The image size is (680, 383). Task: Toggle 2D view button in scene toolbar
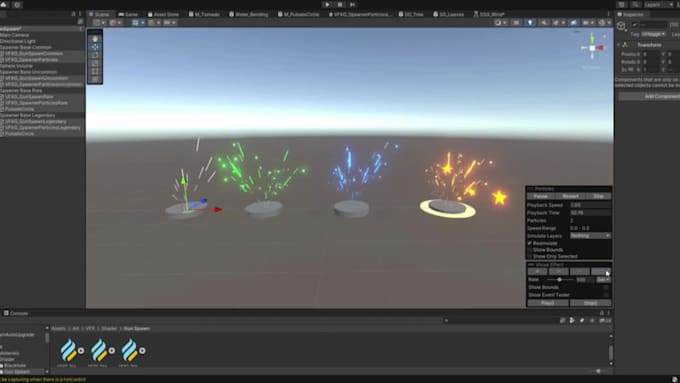pos(517,23)
